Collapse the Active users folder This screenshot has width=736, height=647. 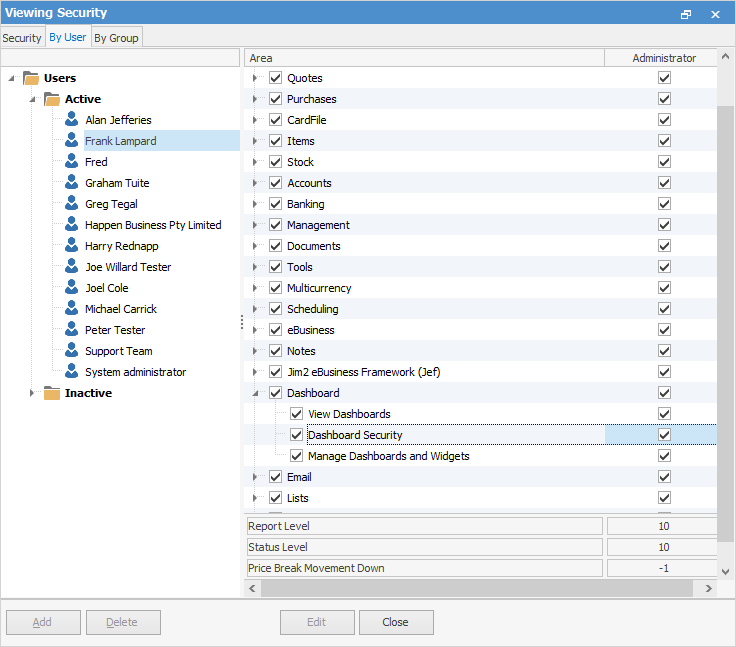point(32,100)
